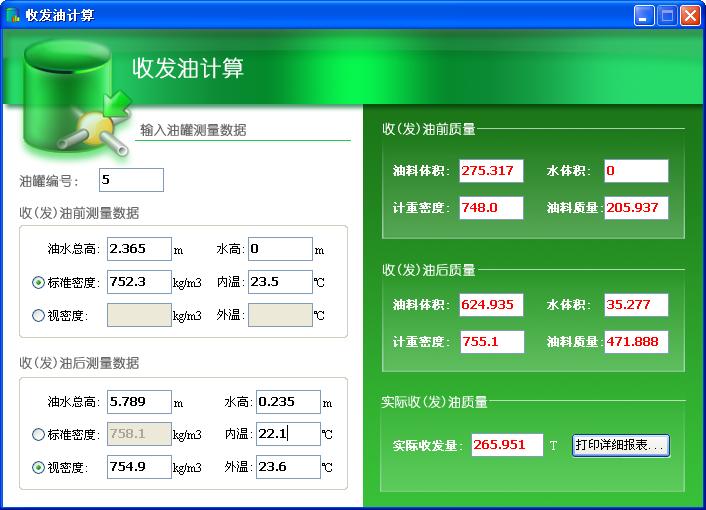Click the 外温 field showing 23.6
The image size is (706, 510).
point(288,467)
